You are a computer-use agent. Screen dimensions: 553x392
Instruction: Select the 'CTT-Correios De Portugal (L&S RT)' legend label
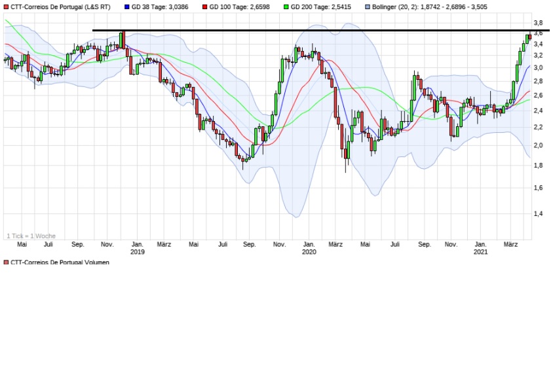60,7
